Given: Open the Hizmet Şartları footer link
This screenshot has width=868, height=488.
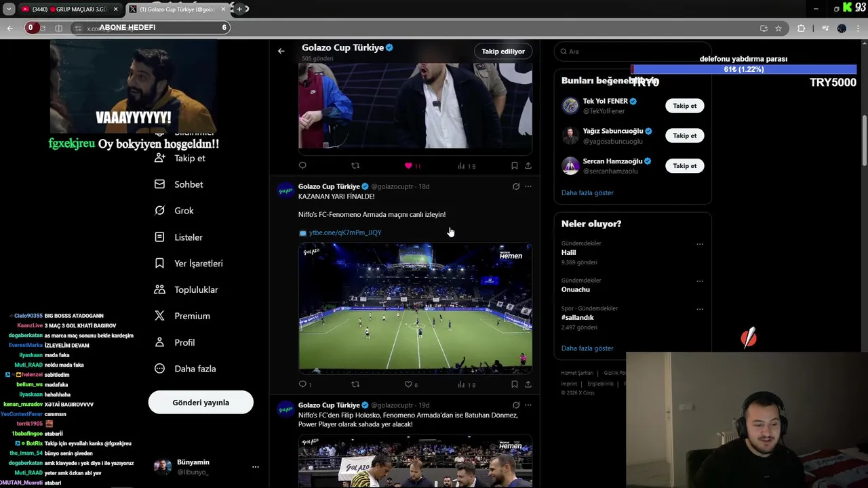Looking at the screenshot, I should (577, 373).
